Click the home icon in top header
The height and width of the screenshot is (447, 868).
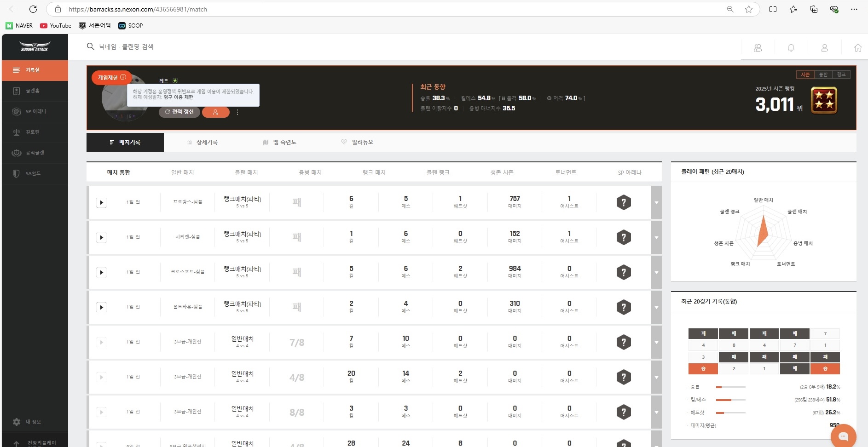pos(857,48)
